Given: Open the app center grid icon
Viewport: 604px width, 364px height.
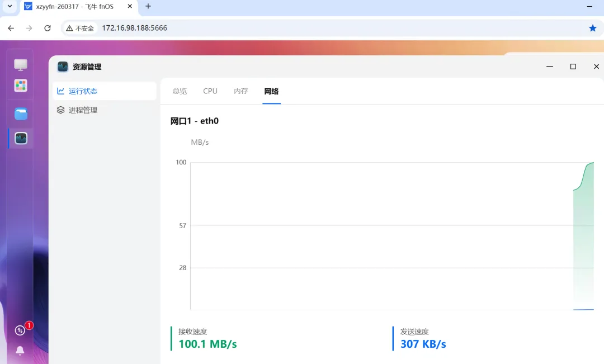Looking at the screenshot, I should point(21,86).
